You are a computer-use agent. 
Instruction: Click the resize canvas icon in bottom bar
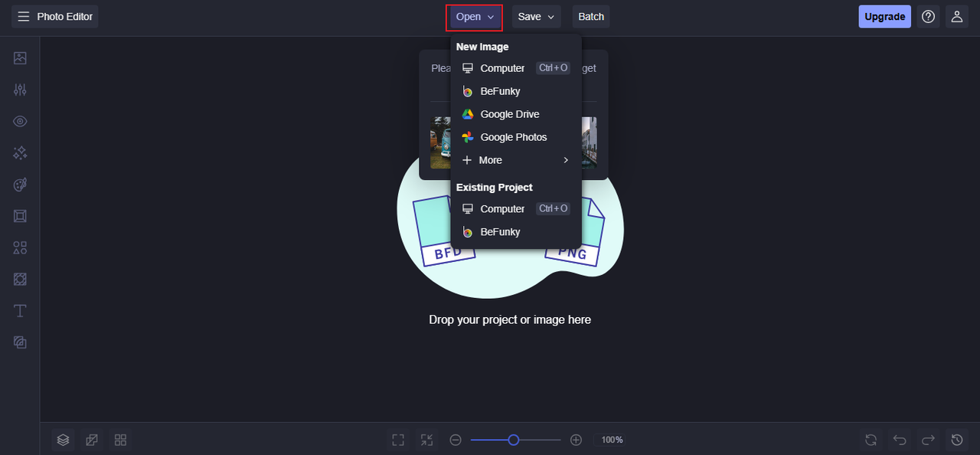point(92,440)
